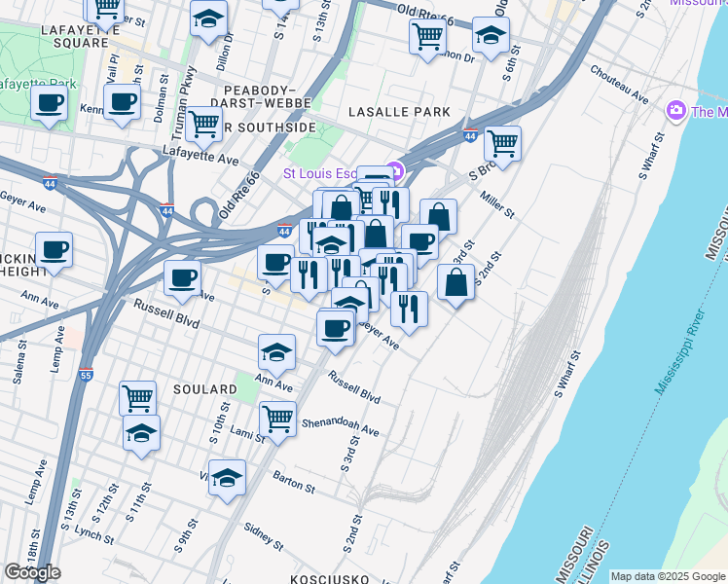Open the purple camera attraction marker

(x=675, y=111)
